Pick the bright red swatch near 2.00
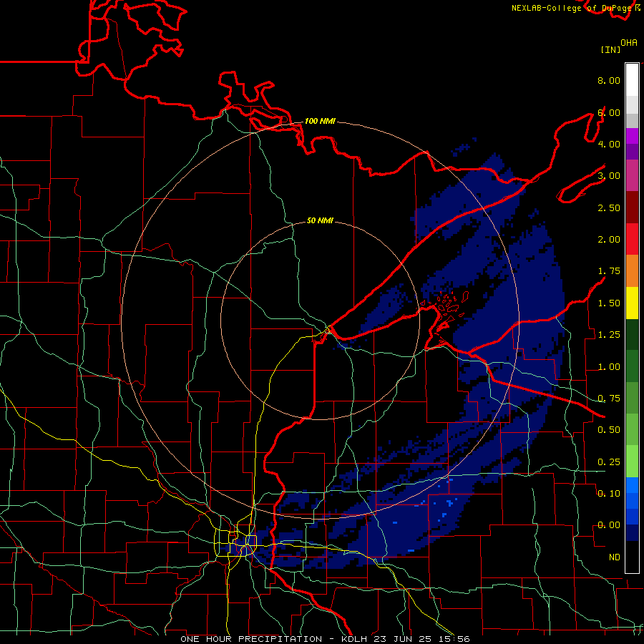This screenshot has height=644, width=644. 632,239
